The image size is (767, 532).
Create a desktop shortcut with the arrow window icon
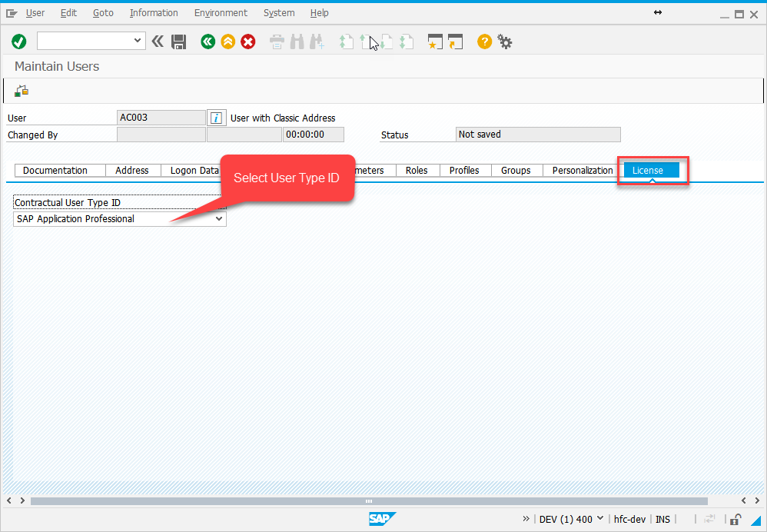tap(456, 42)
